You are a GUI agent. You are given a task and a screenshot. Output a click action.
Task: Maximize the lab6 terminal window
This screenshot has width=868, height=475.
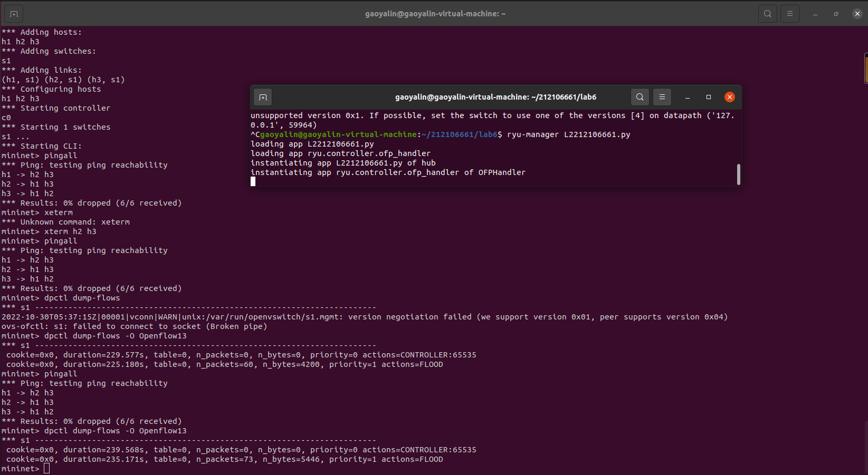tap(709, 97)
